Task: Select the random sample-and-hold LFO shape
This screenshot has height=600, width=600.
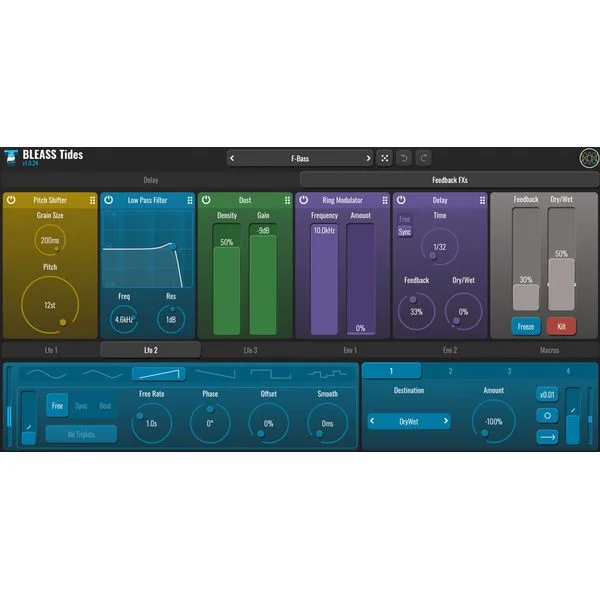Action: (326, 374)
